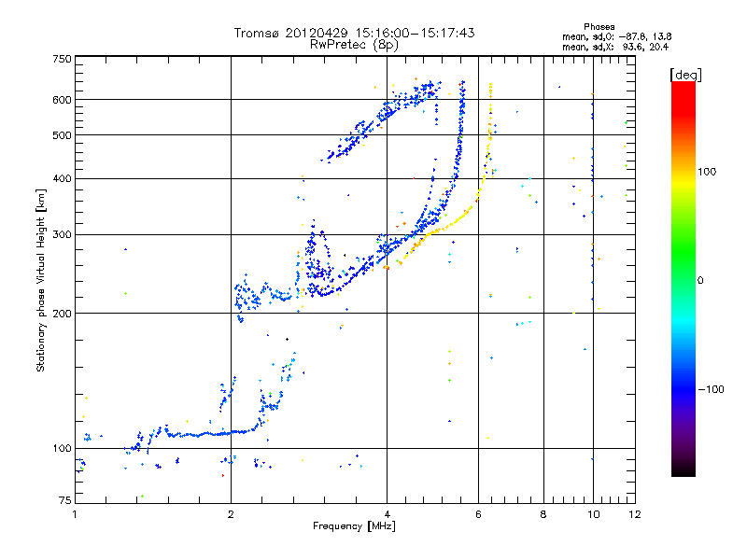The height and width of the screenshot is (560, 747).
Task: Click the y-axis "750" tick label
Action: (x=63, y=59)
